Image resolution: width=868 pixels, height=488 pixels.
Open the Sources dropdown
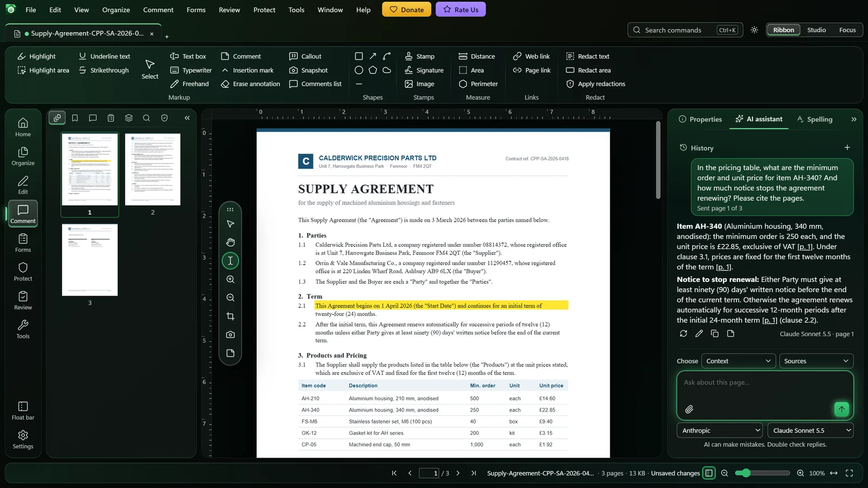pyautogui.click(x=816, y=361)
